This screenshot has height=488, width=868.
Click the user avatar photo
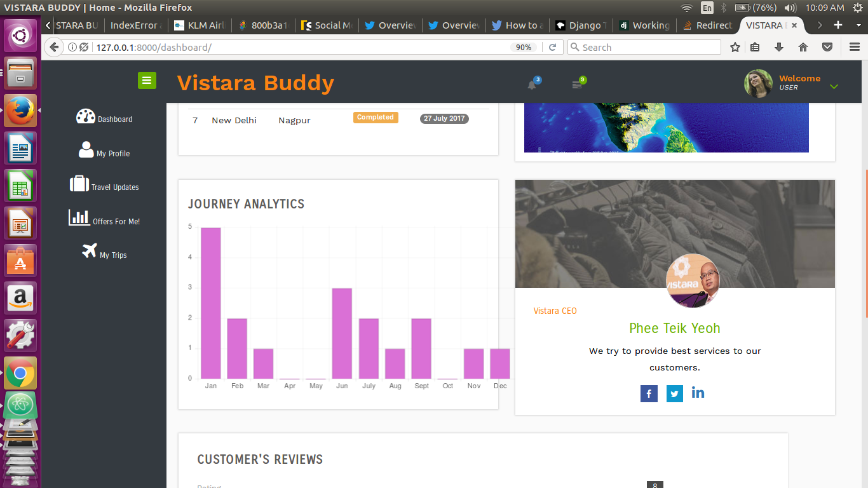pos(758,84)
